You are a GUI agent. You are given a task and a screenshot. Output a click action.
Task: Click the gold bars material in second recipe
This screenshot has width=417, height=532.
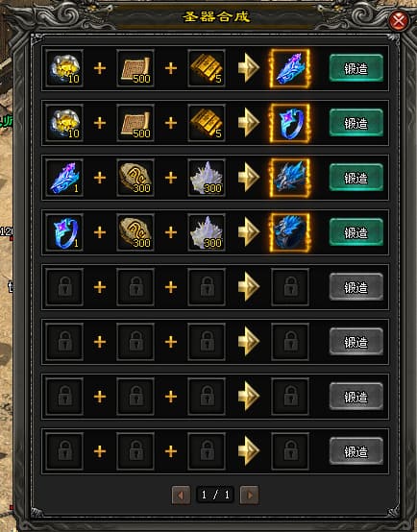(x=207, y=123)
